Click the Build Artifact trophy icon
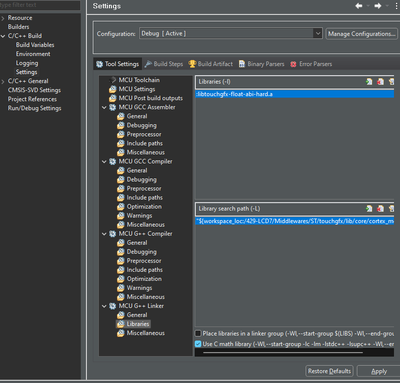400x383 pixels. coord(192,64)
